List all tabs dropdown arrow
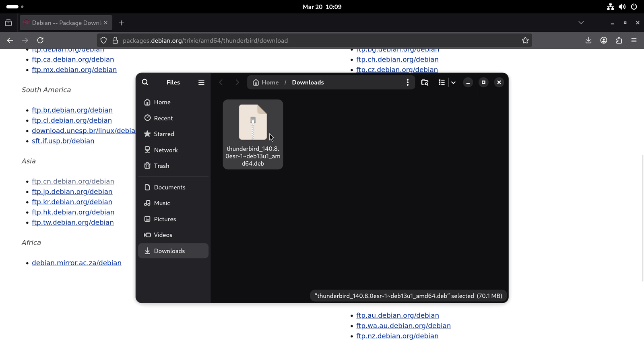 tap(581, 23)
